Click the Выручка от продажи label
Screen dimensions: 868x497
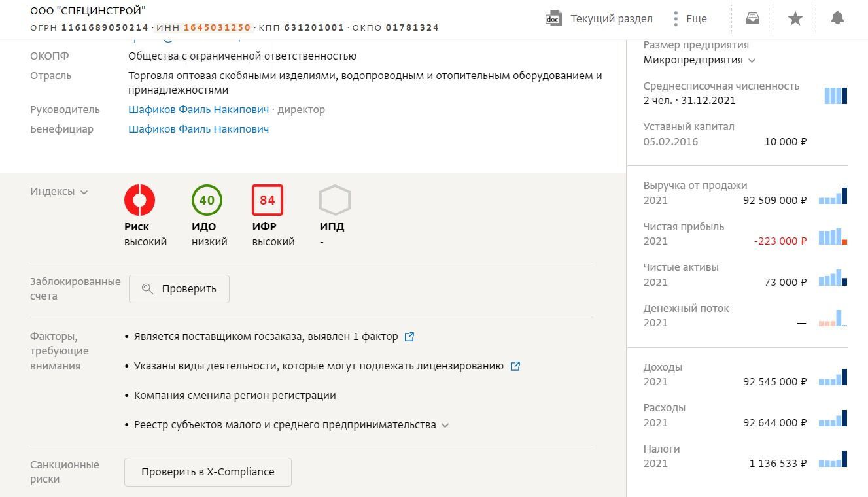click(x=695, y=186)
